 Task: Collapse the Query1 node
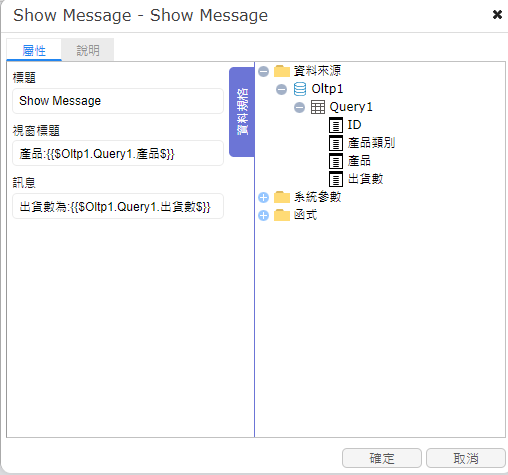click(299, 107)
